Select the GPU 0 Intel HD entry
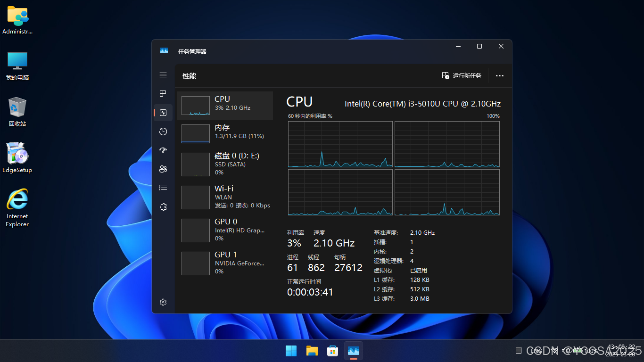Image resolution: width=644 pixels, height=362 pixels. pyautogui.click(x=225, y=230)
